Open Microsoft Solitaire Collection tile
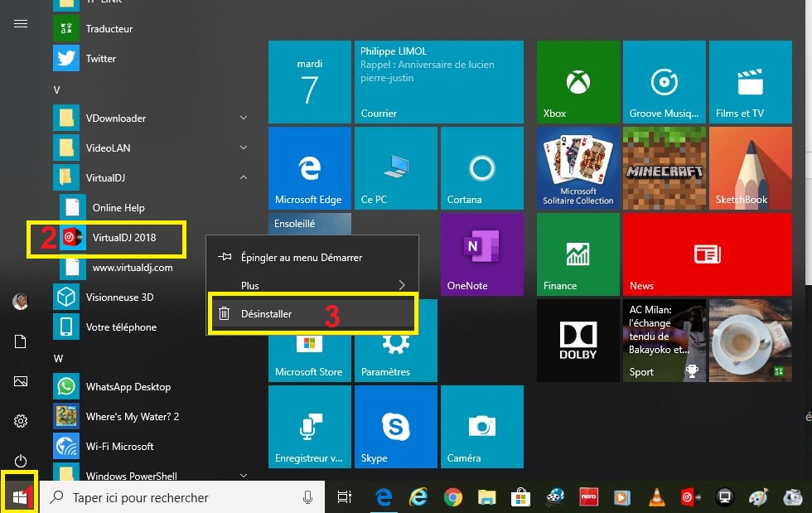812x513 pixels. 578,168
